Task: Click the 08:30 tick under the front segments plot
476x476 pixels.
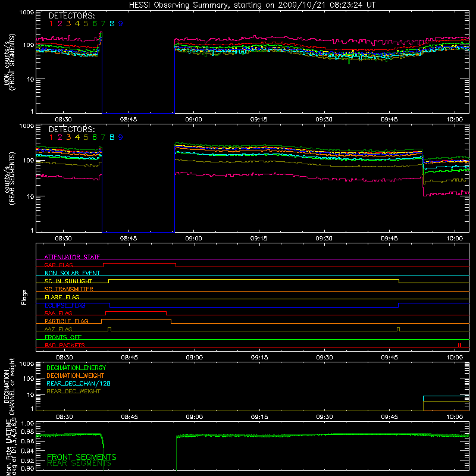Action: pos(63,120)
